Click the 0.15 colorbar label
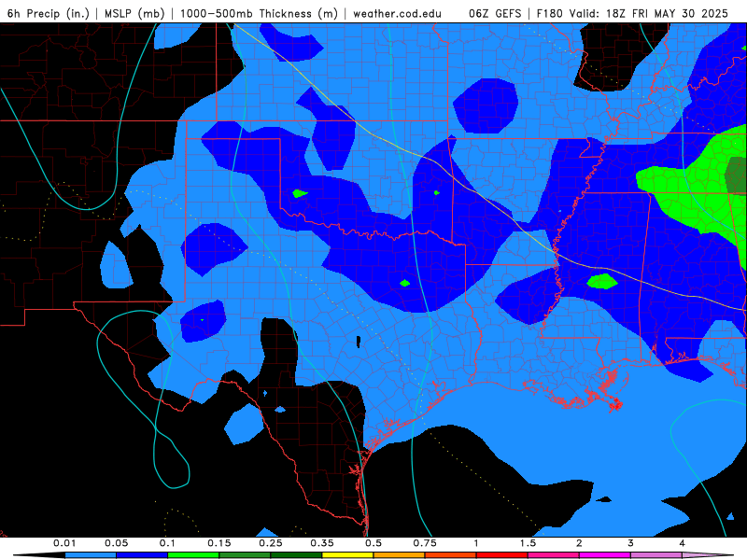This screenshot has width=747, height=560. [219, 543]
